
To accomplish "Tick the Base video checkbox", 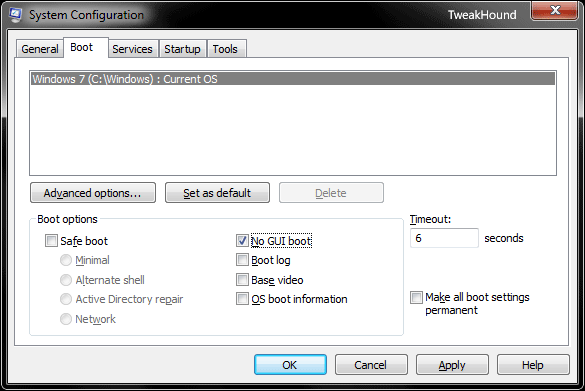I will [242, 279].
